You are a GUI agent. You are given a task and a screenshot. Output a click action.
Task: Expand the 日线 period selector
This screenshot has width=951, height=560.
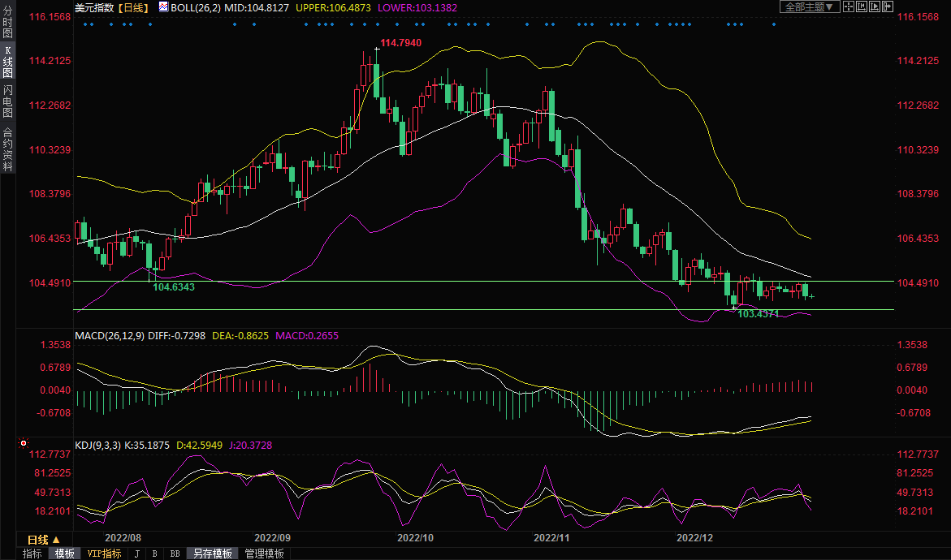tap(44, 540)
